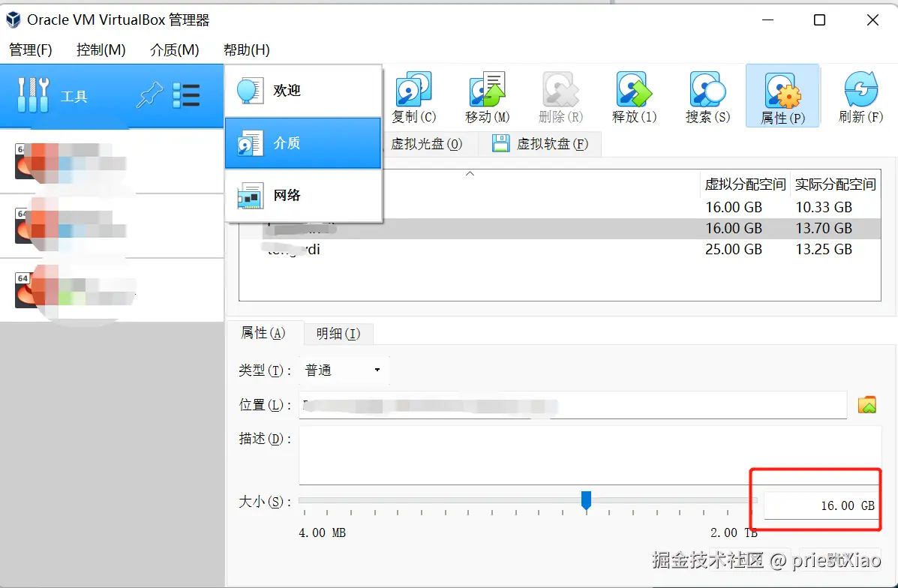Click the VirtualBox app icon in title bar
898x588 pixels.
(14, 20)
